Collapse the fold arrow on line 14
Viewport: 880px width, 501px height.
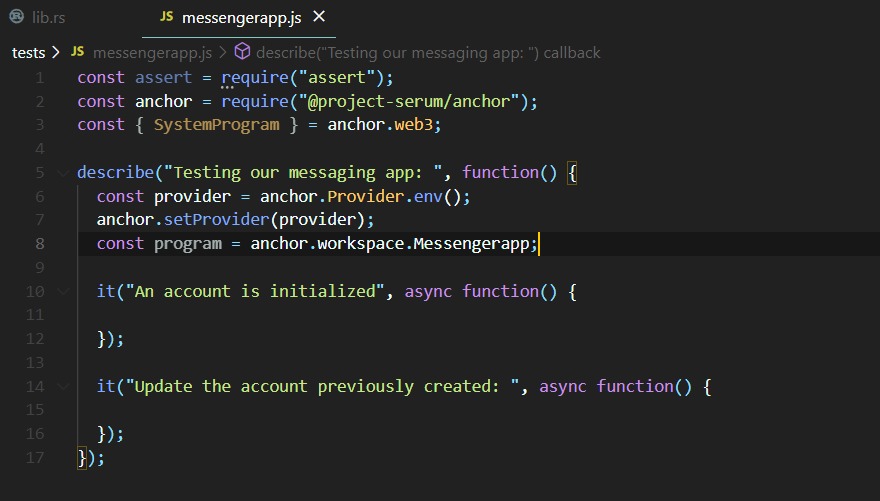[x=63, y=387]
